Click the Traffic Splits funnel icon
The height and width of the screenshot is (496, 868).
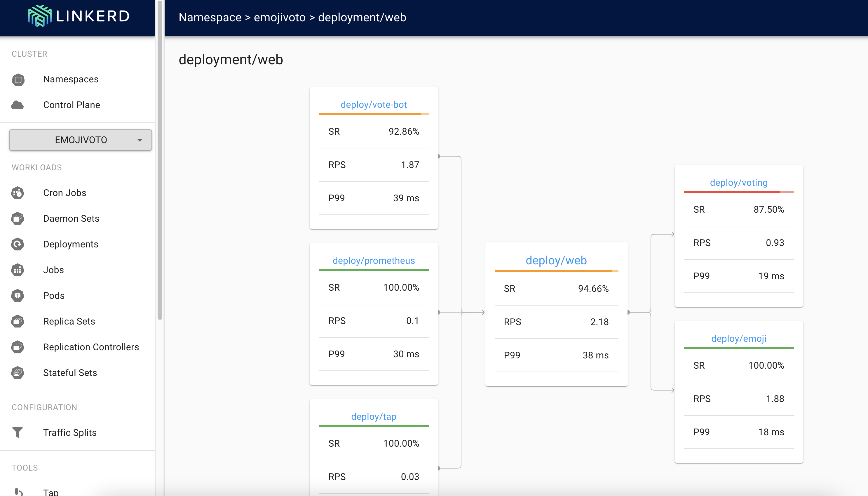[17, 433]
